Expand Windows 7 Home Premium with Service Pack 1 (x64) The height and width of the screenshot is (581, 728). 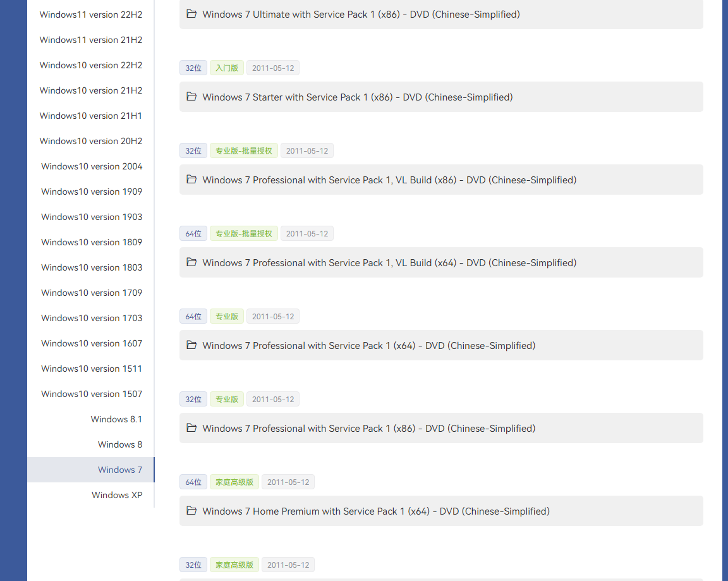tap(441, 511)
